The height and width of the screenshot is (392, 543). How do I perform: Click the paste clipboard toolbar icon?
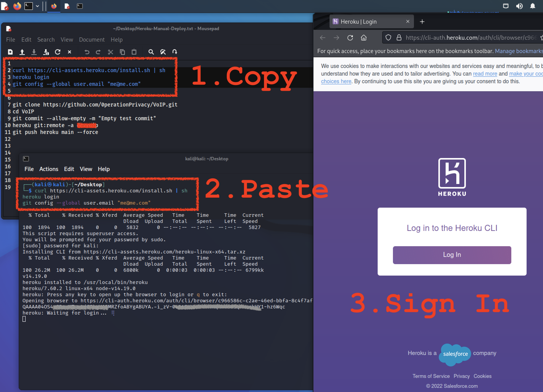click(x=134, y=52)
